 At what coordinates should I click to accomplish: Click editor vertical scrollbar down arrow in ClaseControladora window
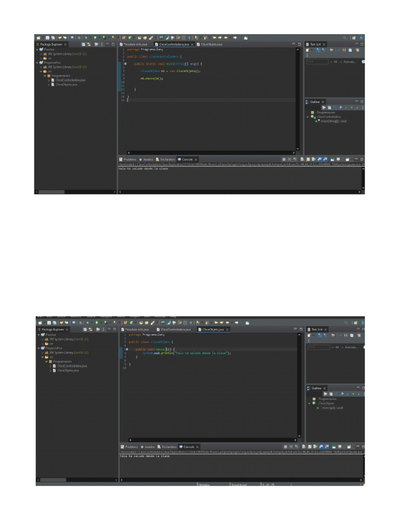pos(298,149)
